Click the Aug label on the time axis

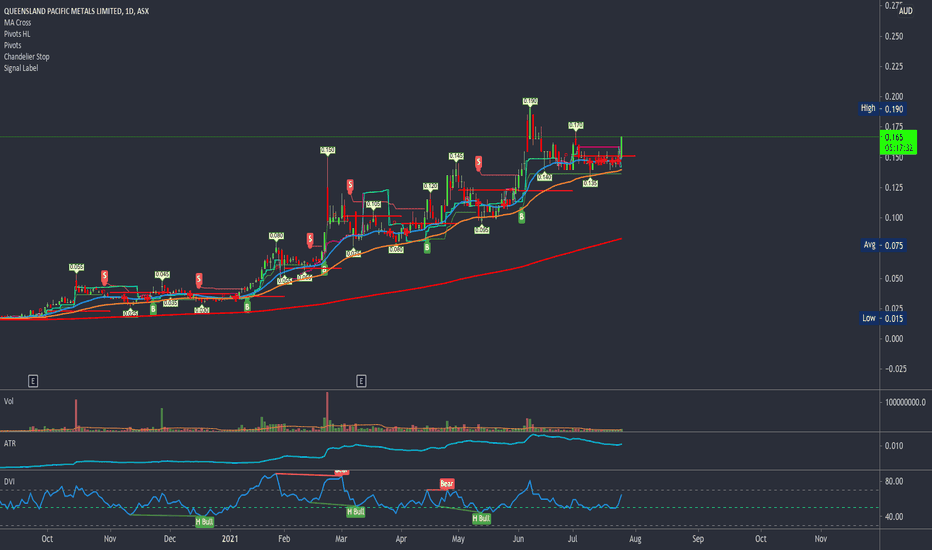click(635, 539)
